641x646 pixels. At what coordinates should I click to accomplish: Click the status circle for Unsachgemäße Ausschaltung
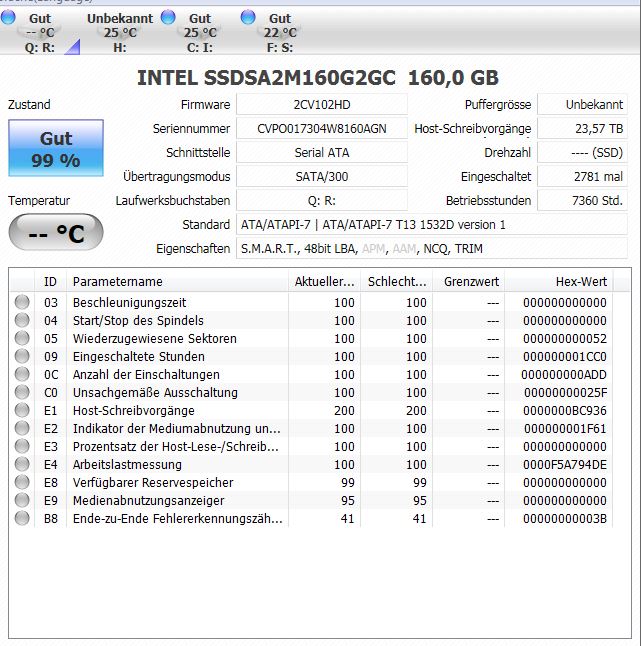pyautogui.click(x=22, y=392)
